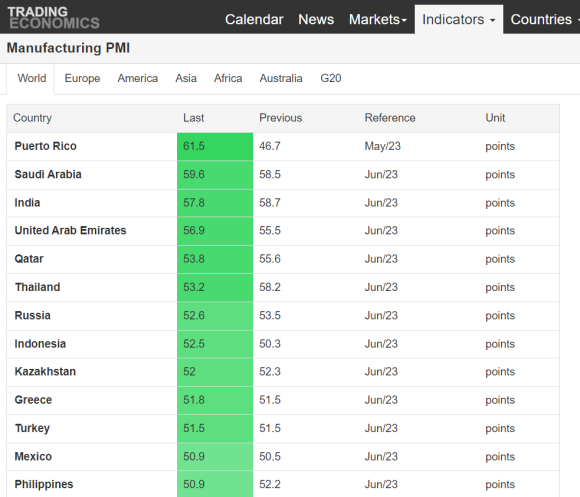Image resolution: width=580 pixels, height=497 pixels.
Task: Open the Calendar page
Action: 254,19
